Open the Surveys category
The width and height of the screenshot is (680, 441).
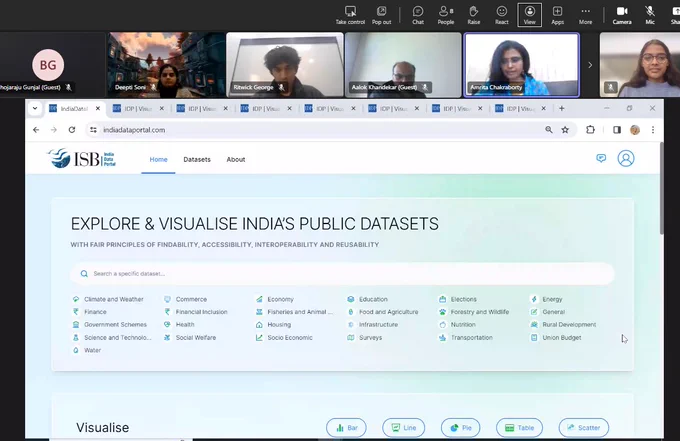tap(365, 337)
